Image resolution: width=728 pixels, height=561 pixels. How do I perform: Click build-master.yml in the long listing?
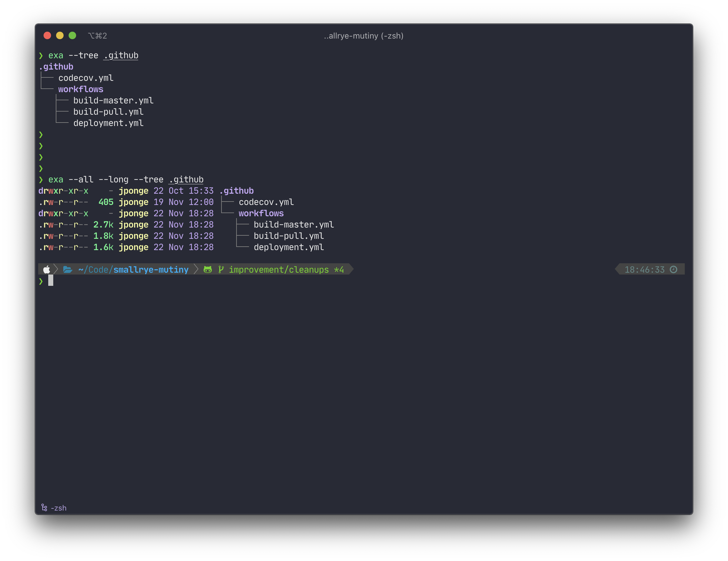(x=294, y=225)
